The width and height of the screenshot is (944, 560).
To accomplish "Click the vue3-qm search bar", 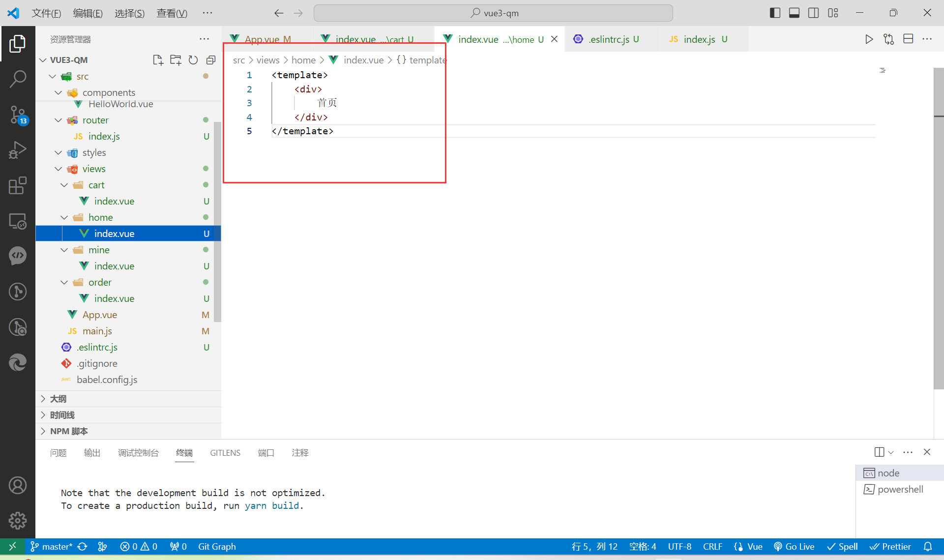I will point(493,13).
